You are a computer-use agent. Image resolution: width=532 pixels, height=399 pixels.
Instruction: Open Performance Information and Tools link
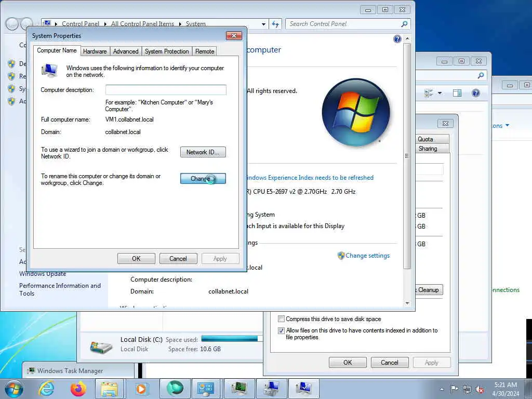[x=60, y=289]
